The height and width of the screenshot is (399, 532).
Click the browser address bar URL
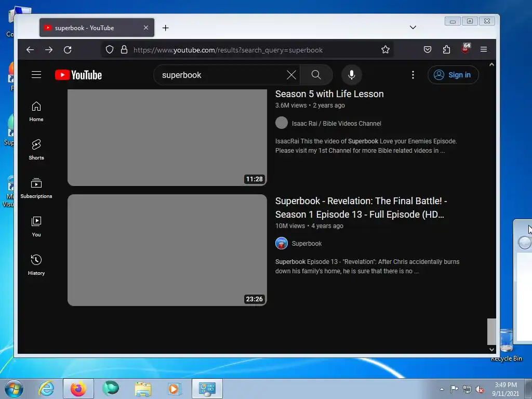[228, 50]
